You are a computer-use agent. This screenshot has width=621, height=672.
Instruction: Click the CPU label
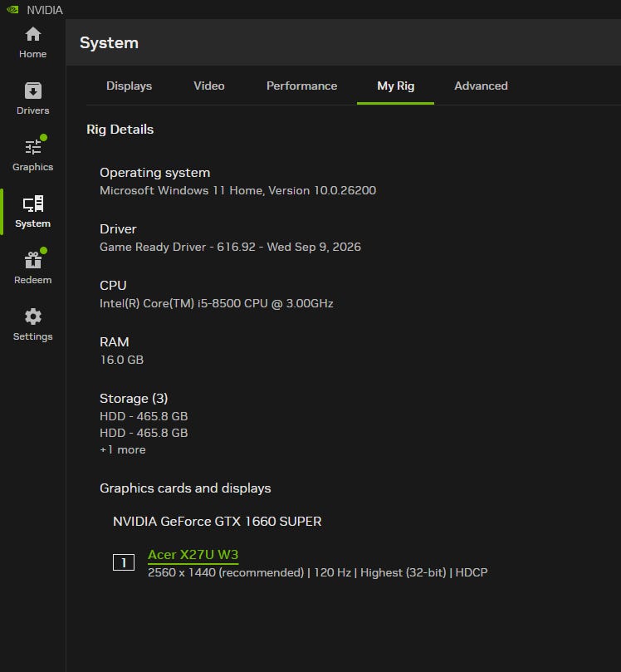pos(113,286)
